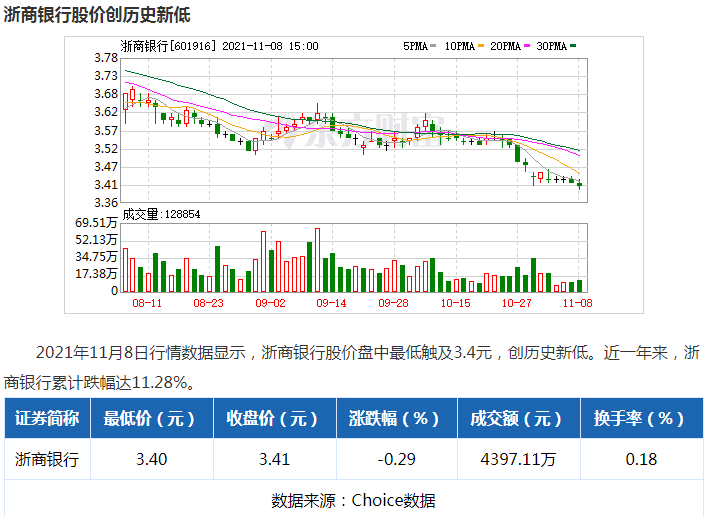Viewport: 705px width, 516px height.
Task: Click the 成交量:128854 volume label
Action: coord(161,214)
